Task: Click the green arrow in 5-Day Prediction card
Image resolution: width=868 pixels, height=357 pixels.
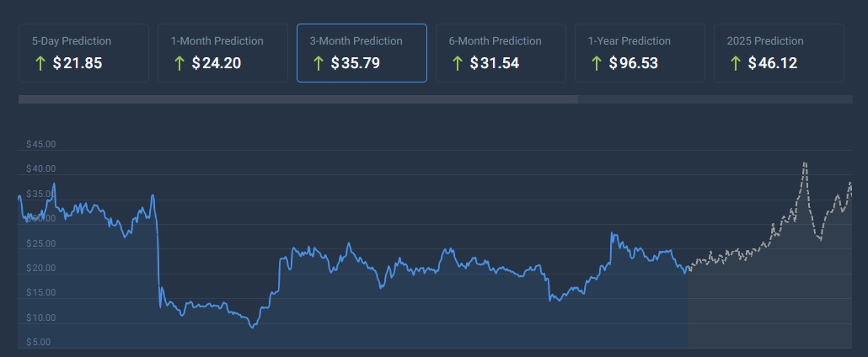Action: tap(40, 63)
